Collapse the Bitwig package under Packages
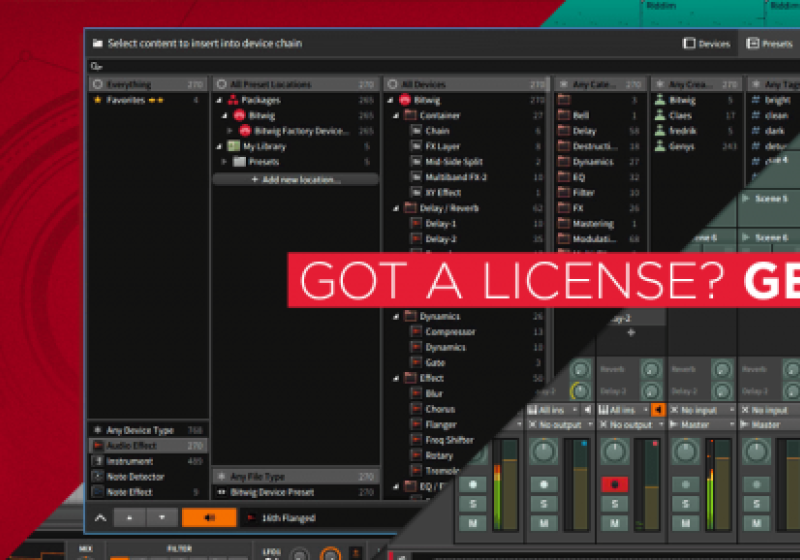The height and width of the screenshot is (560, 800). (224, 116)
